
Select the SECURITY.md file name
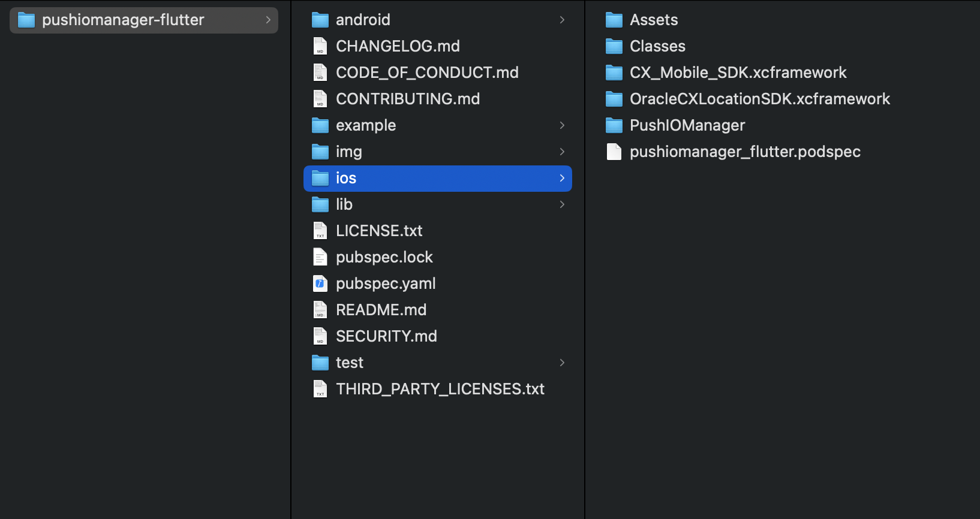click(x=386, y=336)
